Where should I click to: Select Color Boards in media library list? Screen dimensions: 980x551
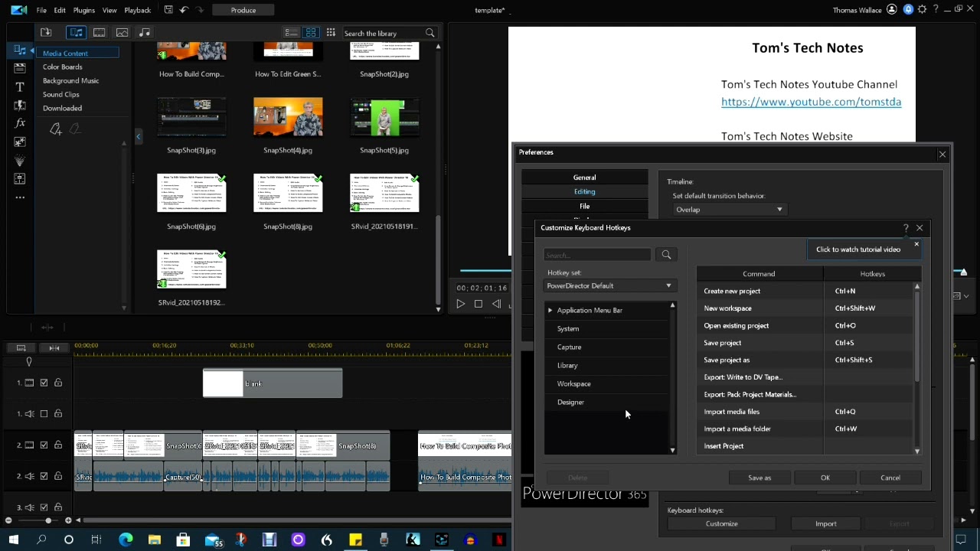click(62, 67)
